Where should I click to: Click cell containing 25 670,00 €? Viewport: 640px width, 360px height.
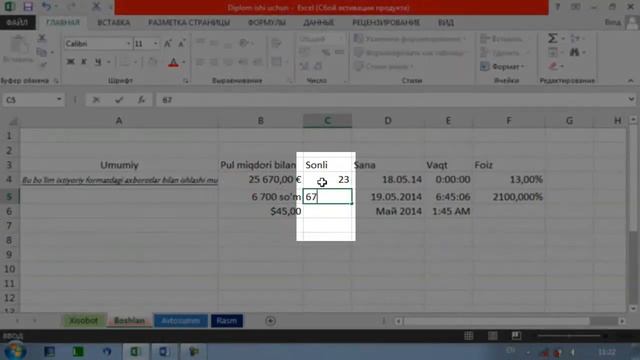click(260, 180)
